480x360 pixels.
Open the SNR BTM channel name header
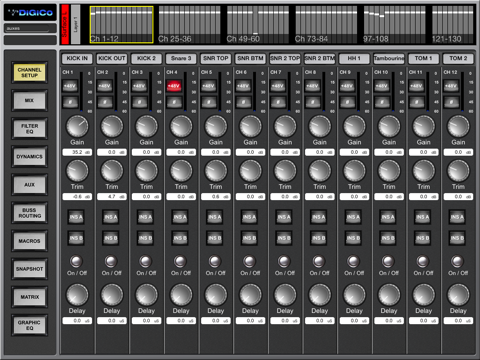click(250, 58)
